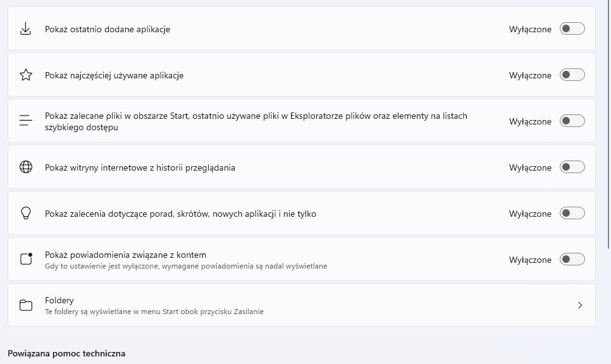This screenshot has width=611, height=364.
Task: Switch on the 'Pokaż zalecenia dotyczące porad' toggle
Action: pos(572,214)
